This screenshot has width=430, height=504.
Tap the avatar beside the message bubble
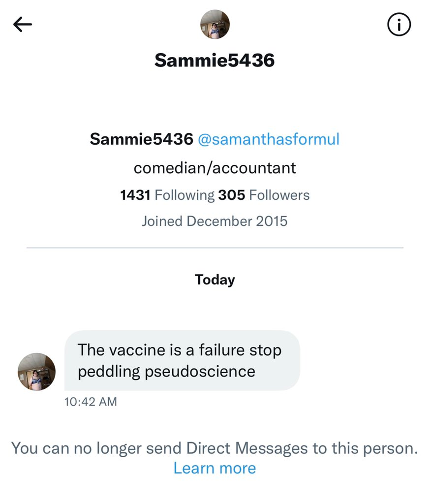[36, 372]
